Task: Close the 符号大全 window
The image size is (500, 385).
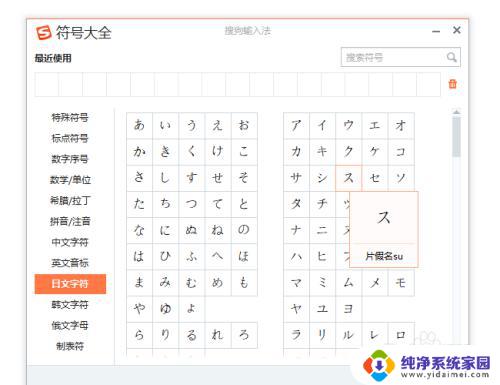Action: tap(457, 30)
